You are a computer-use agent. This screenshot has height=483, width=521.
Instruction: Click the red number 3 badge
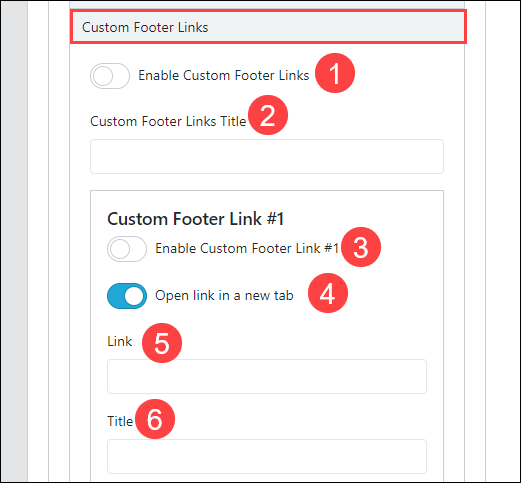point(361,247)
